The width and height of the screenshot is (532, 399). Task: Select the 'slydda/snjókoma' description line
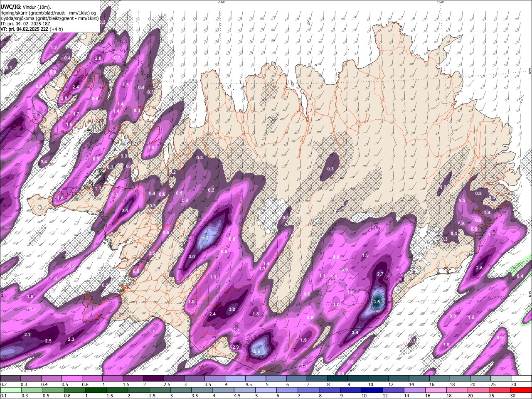pos(49,18)
